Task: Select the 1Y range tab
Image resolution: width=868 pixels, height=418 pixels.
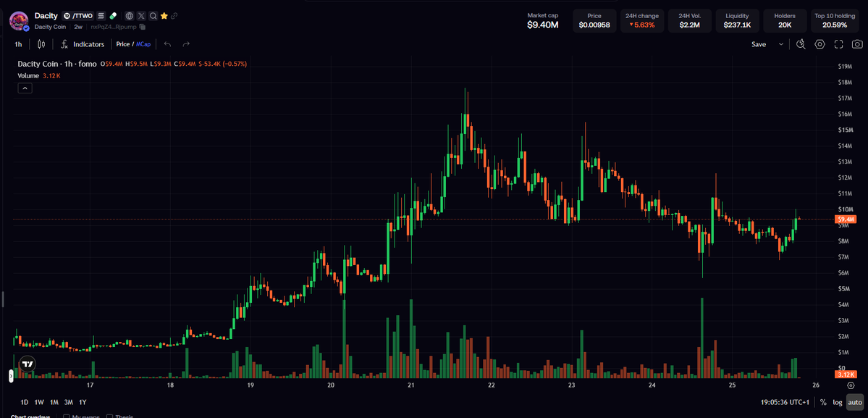Action: click(x=83, y=402)
